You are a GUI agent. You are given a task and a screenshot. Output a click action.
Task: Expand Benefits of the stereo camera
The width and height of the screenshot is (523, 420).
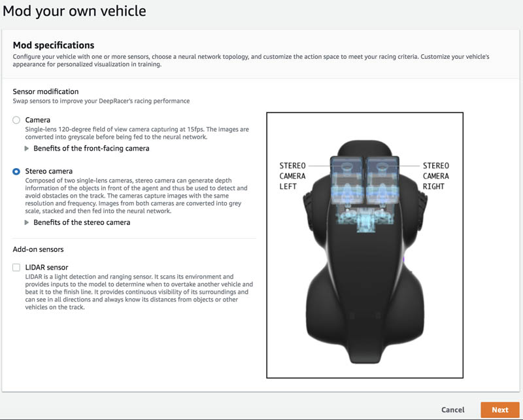81,222
